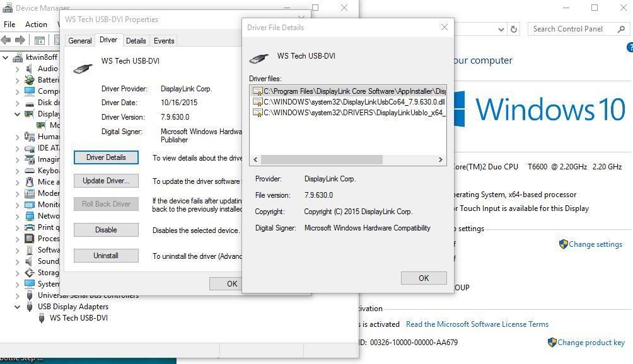Click OK in Driver File Details dialog

click(424, 278)
